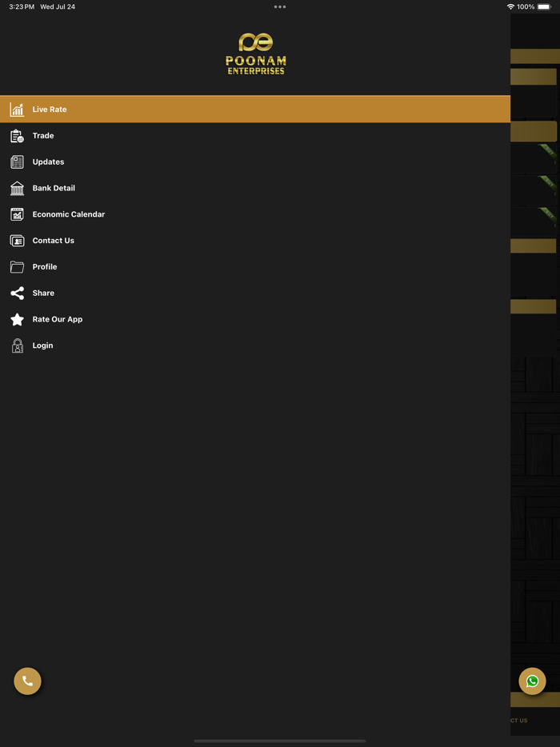560x747 pixels.
Task: Open Bank Detail menu entry
Action: (x=255, y=188)
